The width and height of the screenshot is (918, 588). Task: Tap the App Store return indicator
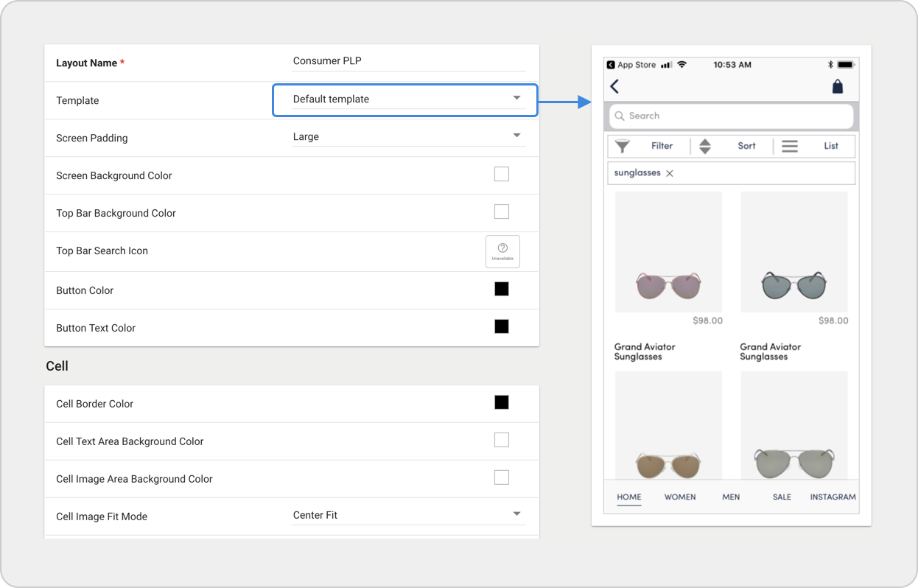pyautogui.click(x=631, y=65)
